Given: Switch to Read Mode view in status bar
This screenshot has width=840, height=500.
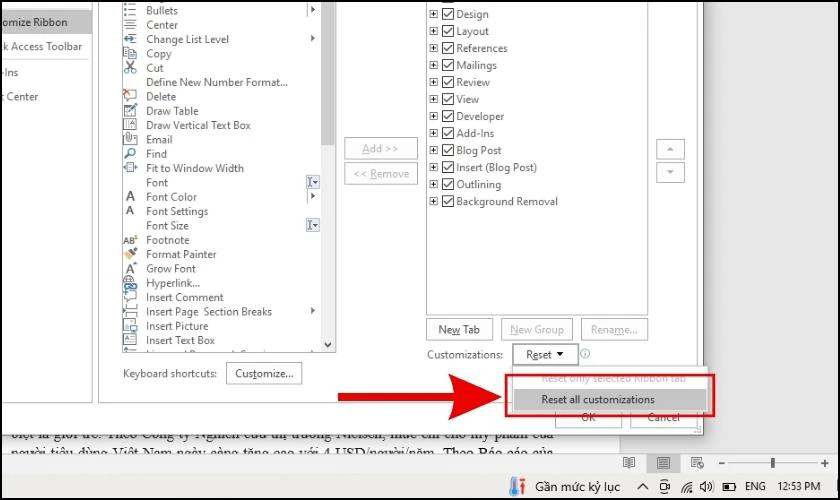Looking at the screenshot, I should [629, 462].
